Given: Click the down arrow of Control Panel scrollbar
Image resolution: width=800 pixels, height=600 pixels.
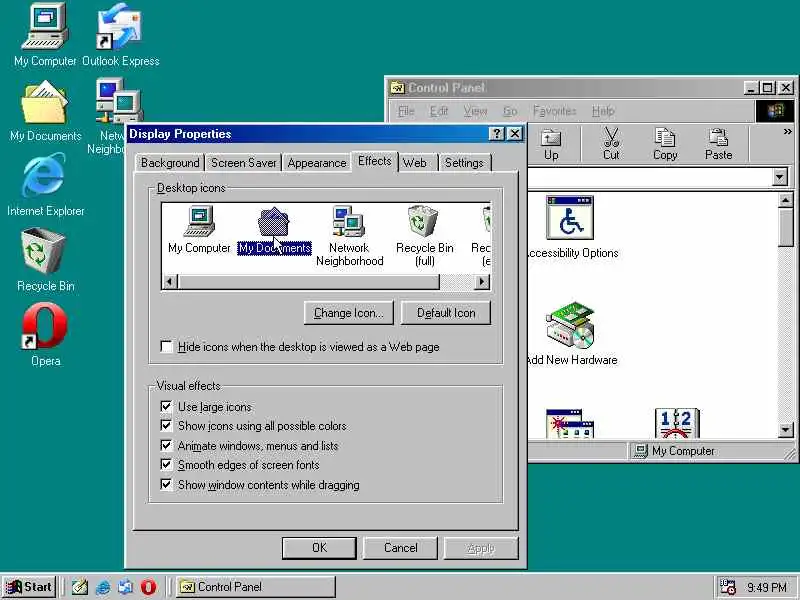Looking at the screenshot, I should coord(786,430).
